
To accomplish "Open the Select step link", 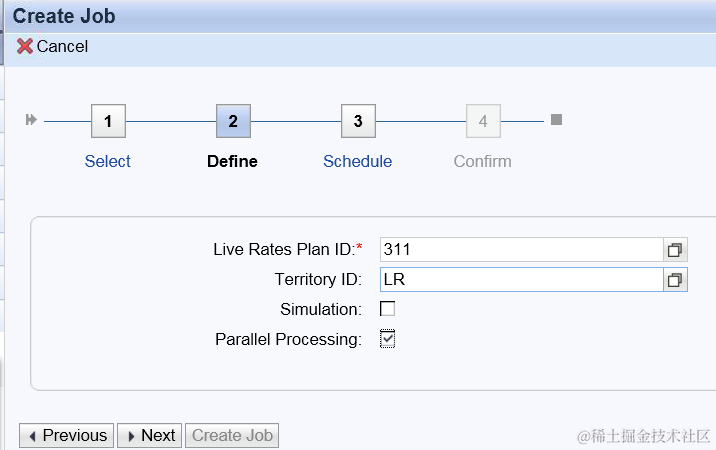I will click(x=108, y=161).
